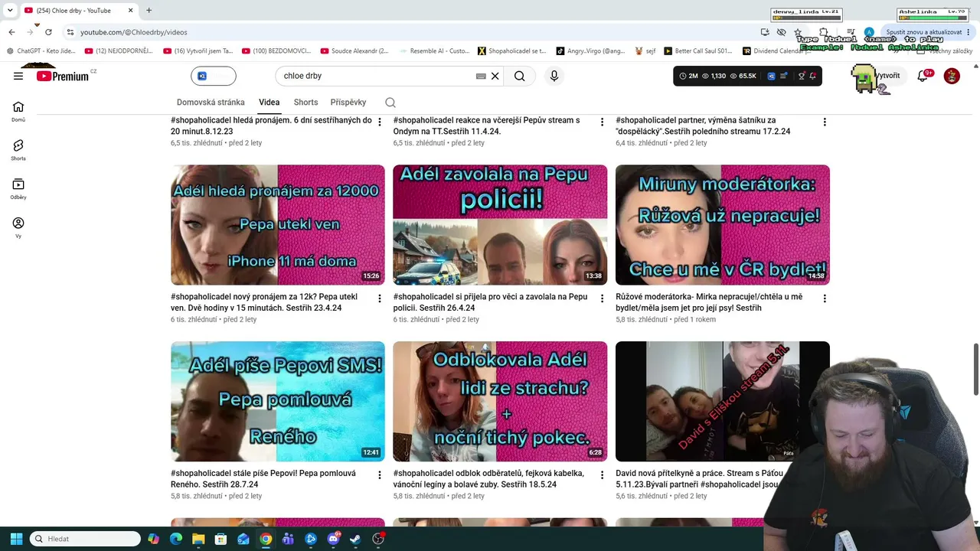
Task: Open options for 'zavolala na Pepu policii' video
Action: (602, 298)
